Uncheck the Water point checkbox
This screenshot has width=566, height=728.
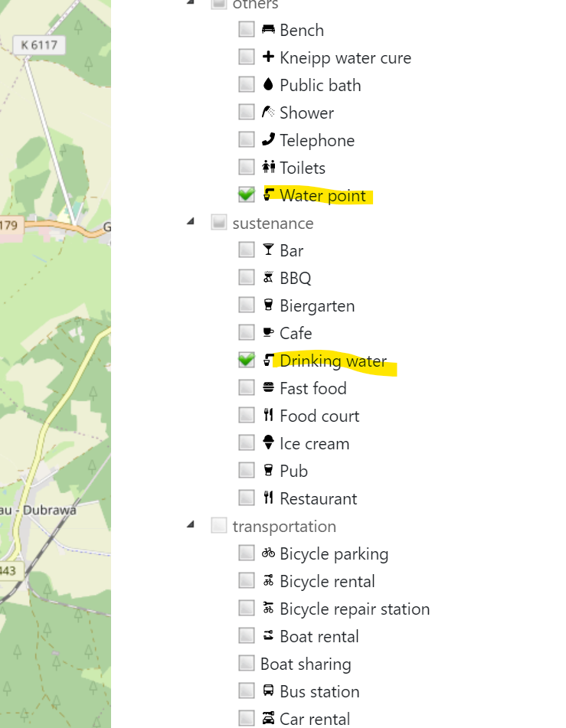pos(246,195)
